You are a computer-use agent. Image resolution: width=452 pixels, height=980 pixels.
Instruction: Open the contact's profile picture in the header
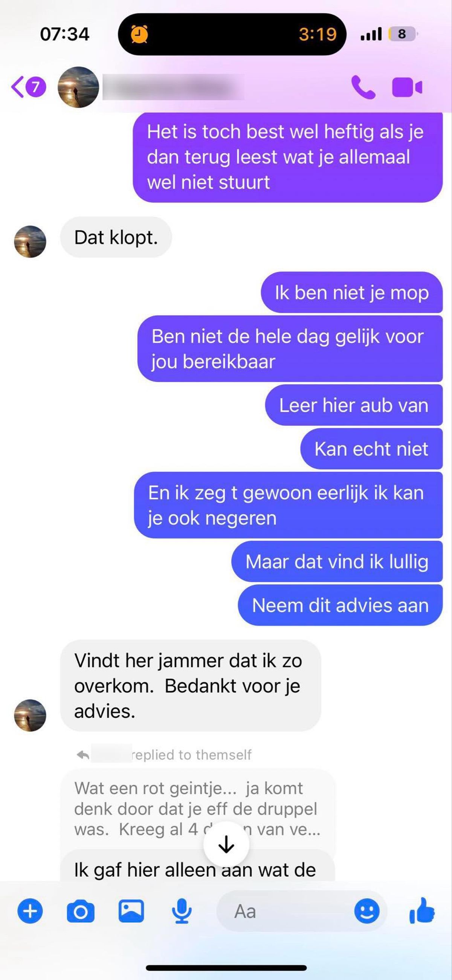click(x=78, y=87)
